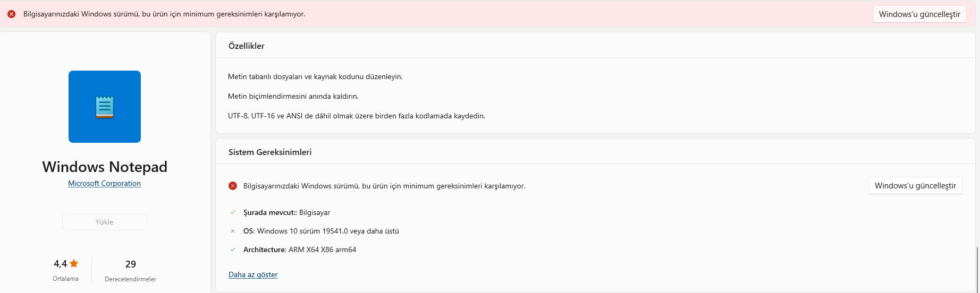Click the Sistem Gereksinimleri section header
The image size is (980, 293).
tap(269, 152)
